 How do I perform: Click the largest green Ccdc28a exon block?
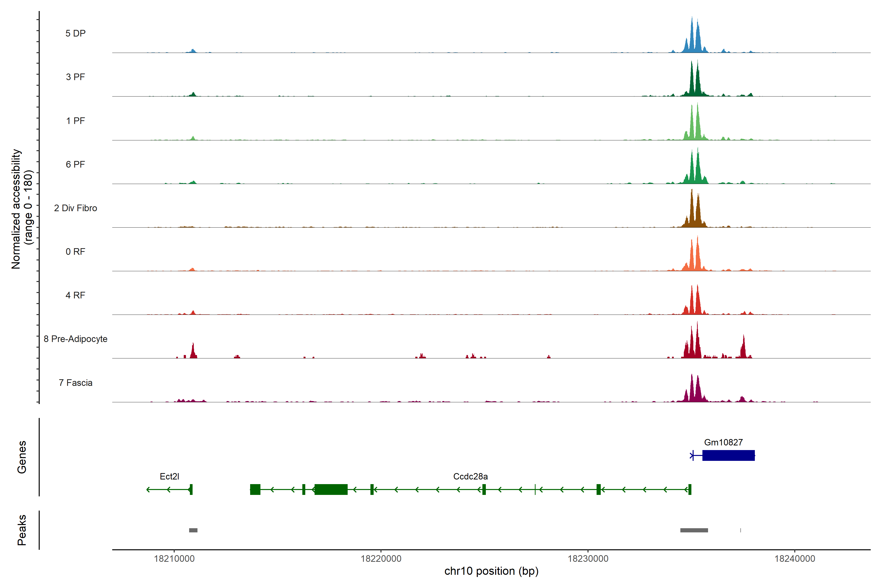click(x=331, y=490)
